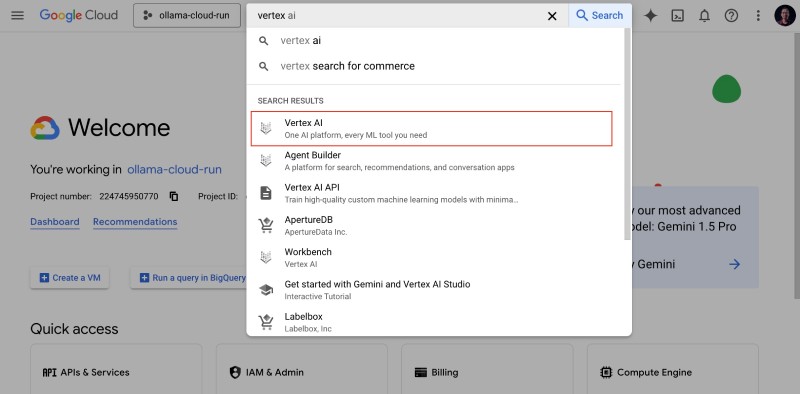Click the Agent Builder result icon
The width and height of the screenshot is (800, 394).
pos(266,161)
